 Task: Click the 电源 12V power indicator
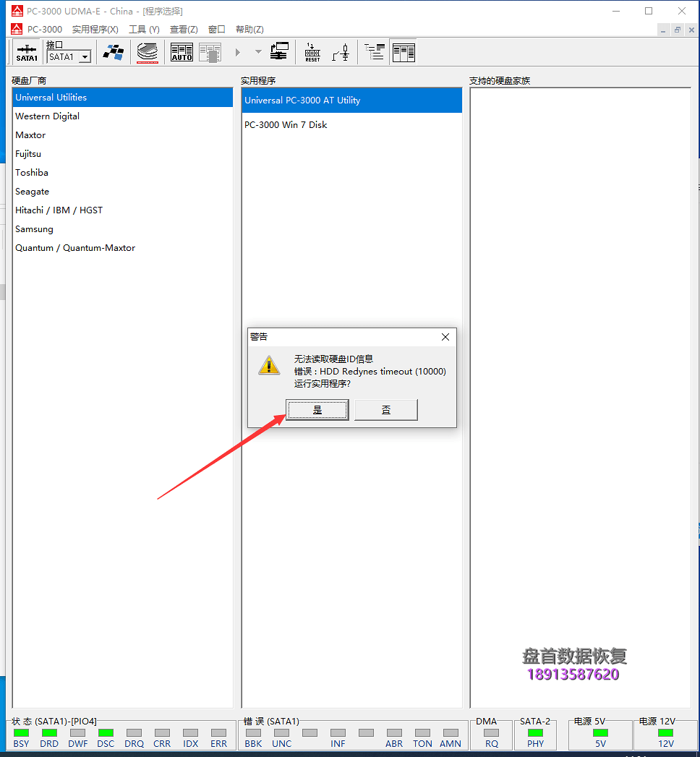click(665, 738)
